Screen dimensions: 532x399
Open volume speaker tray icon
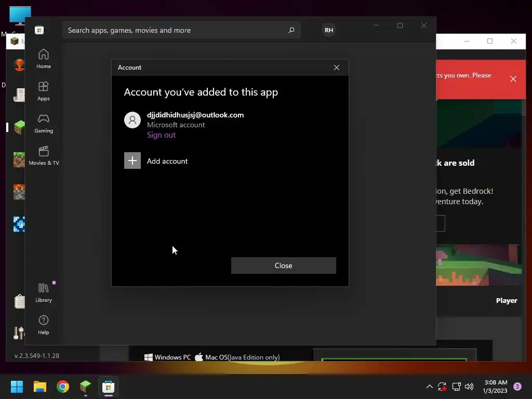(469, 387)
